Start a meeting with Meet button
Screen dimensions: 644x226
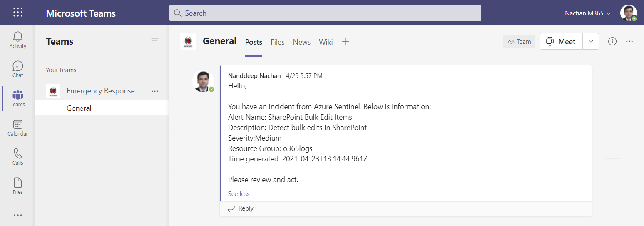(561, 41)
